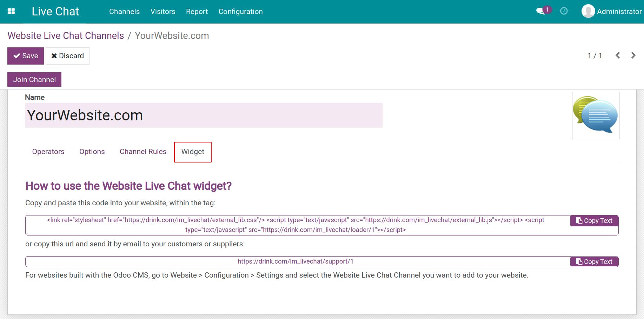Switch to the Operators tab
The width and height of the screenshot is (644, 319).
[48, 152]
